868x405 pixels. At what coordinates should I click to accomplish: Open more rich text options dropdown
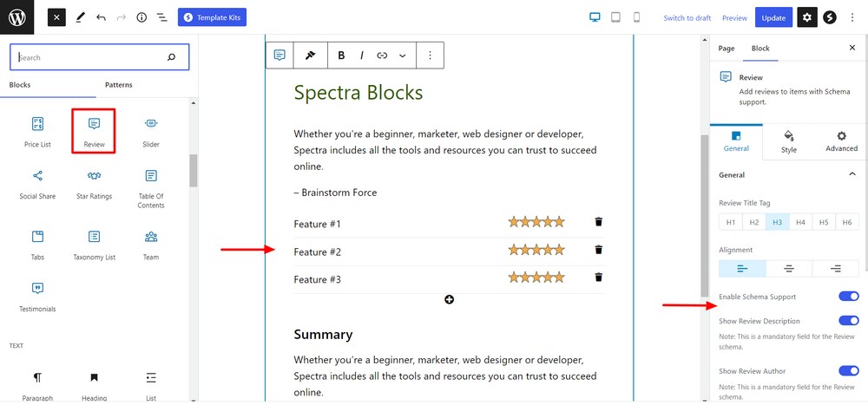pyautogui.click(x=403, y=56)
